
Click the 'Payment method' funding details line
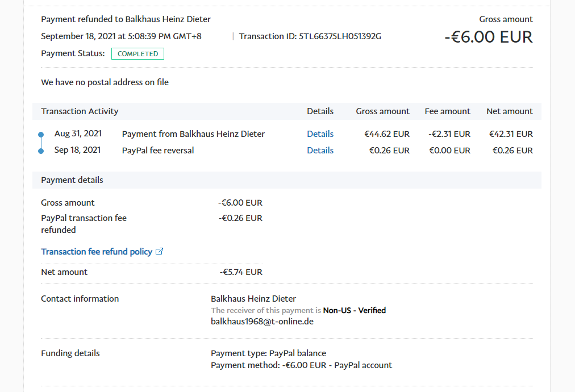click(x=301, y=365)
